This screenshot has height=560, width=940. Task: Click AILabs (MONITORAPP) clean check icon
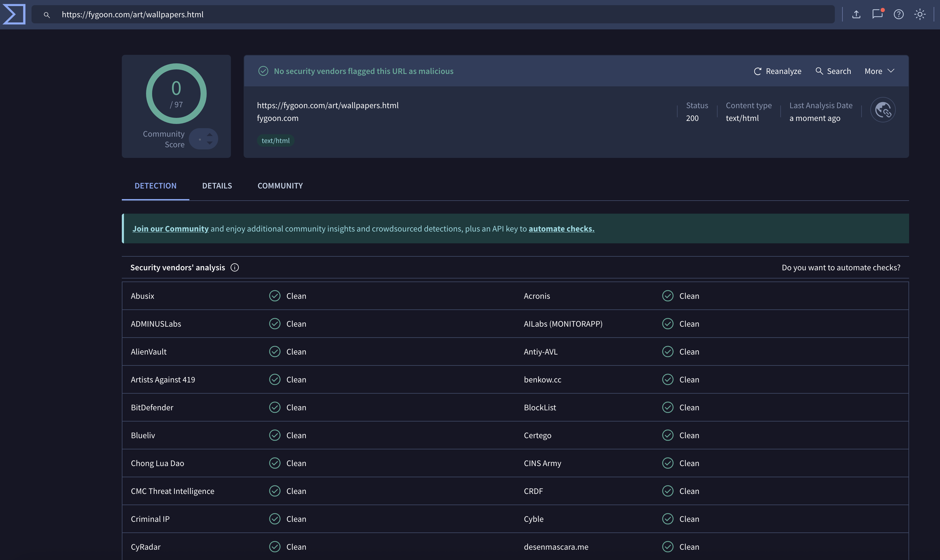tap(668, 324)
